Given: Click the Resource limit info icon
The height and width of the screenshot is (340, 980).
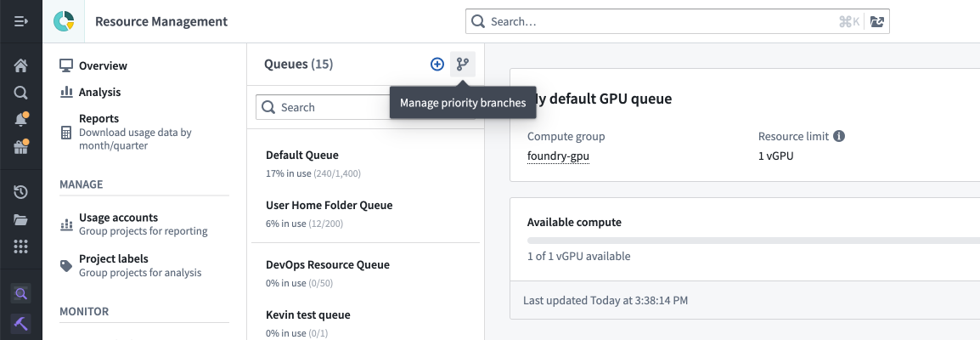Looking at the screenshot, I should [839, 136].
